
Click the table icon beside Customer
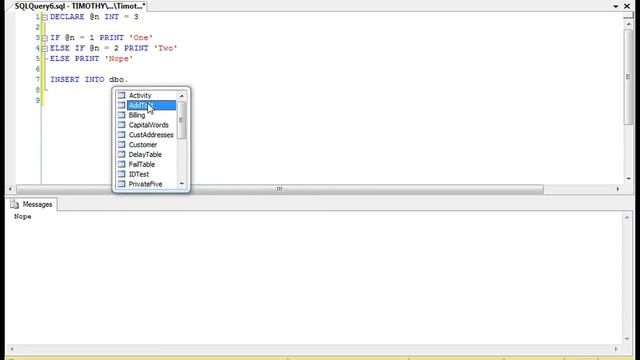(121, 144)
